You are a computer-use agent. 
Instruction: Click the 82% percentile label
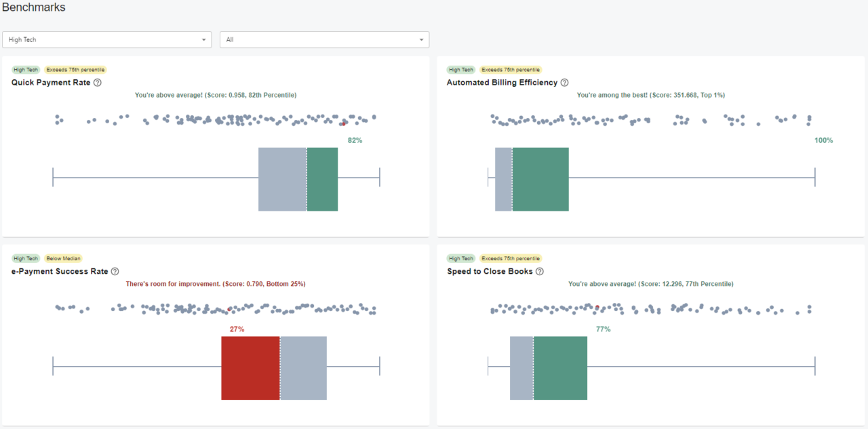[x=355, y=140]
